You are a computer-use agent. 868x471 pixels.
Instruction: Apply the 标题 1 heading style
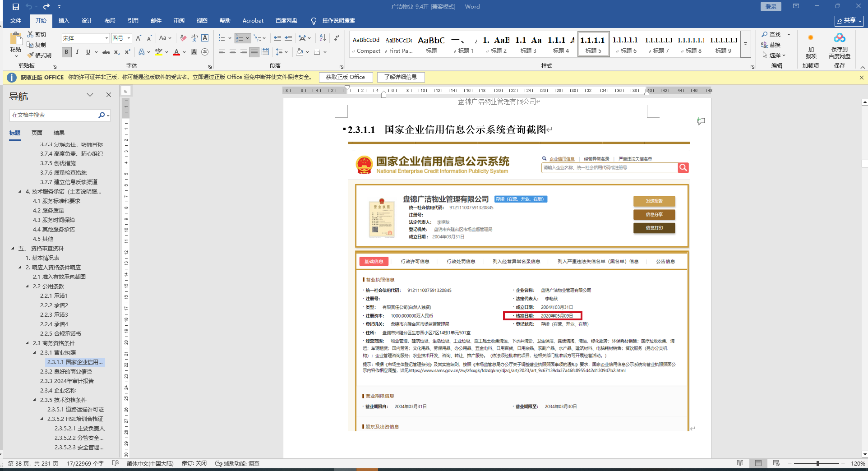(x=464, y=44)
